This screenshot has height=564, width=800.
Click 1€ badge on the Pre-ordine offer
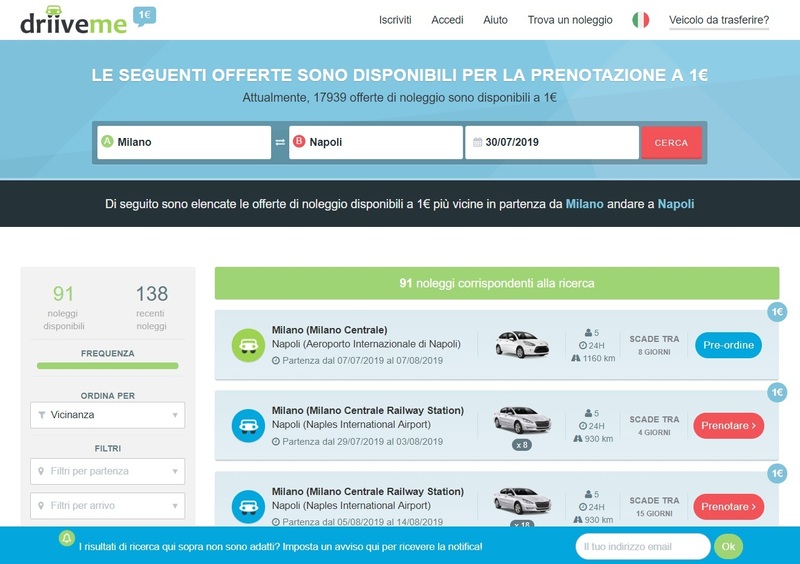tap(777, 312)
